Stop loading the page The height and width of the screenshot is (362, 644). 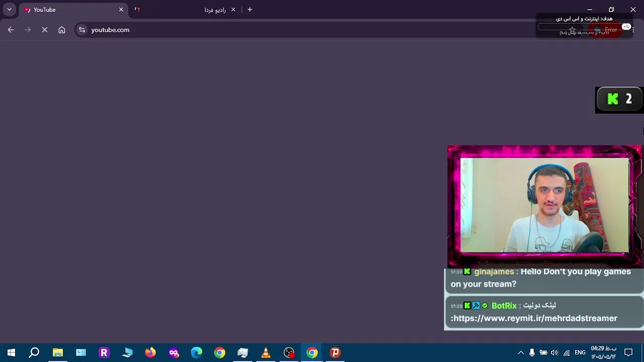[x=45, y=30]
